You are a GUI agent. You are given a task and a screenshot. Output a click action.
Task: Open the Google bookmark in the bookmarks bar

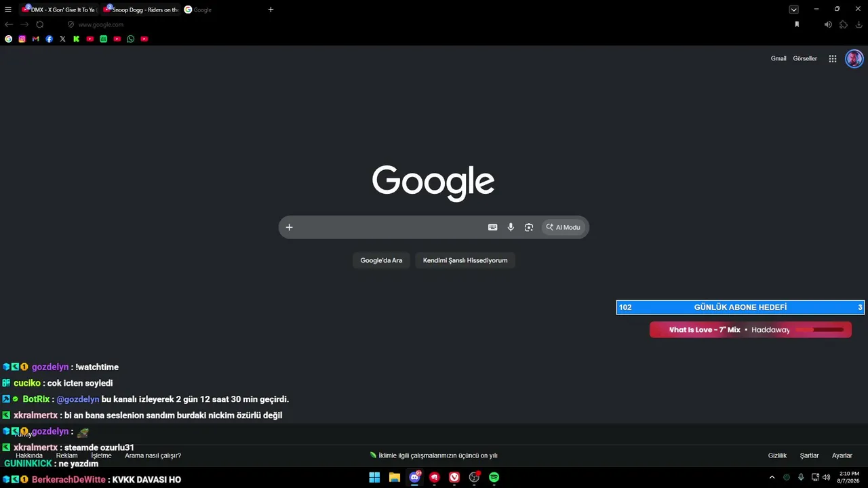pos(9,39)
